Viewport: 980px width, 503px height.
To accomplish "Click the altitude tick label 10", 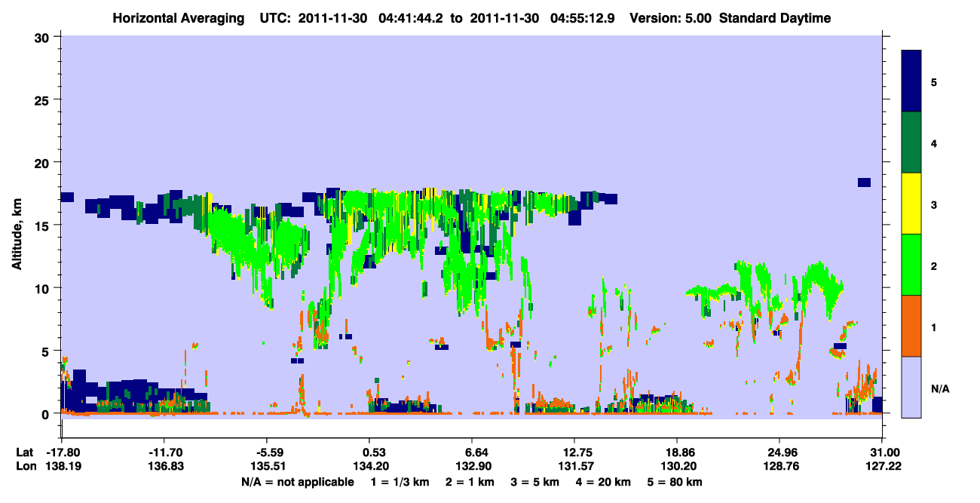I will coord(44,288).
